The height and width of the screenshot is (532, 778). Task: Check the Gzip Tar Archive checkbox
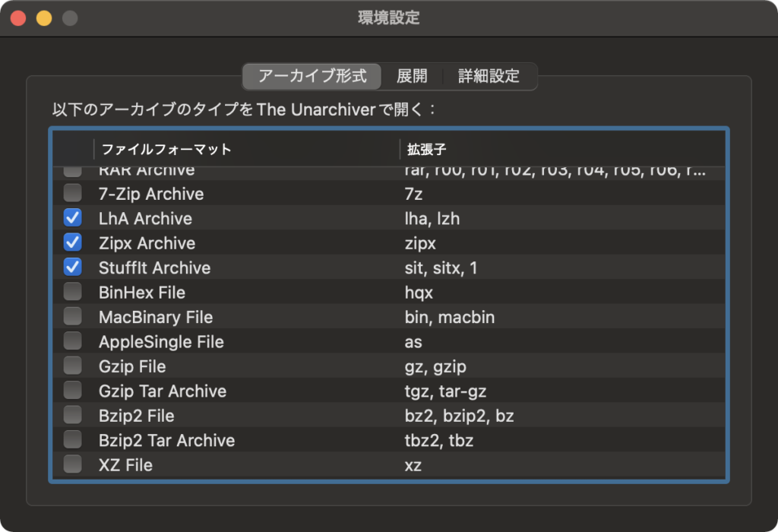tap(73, 391)
